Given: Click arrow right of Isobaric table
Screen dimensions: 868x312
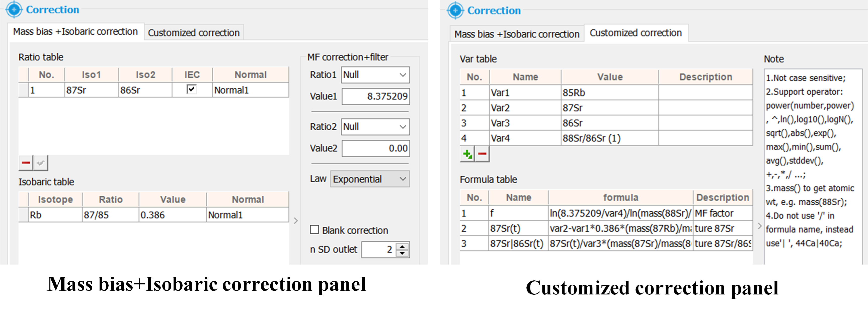Looking at the screenshot, I should pyautogui.click(x=295, y=221).
